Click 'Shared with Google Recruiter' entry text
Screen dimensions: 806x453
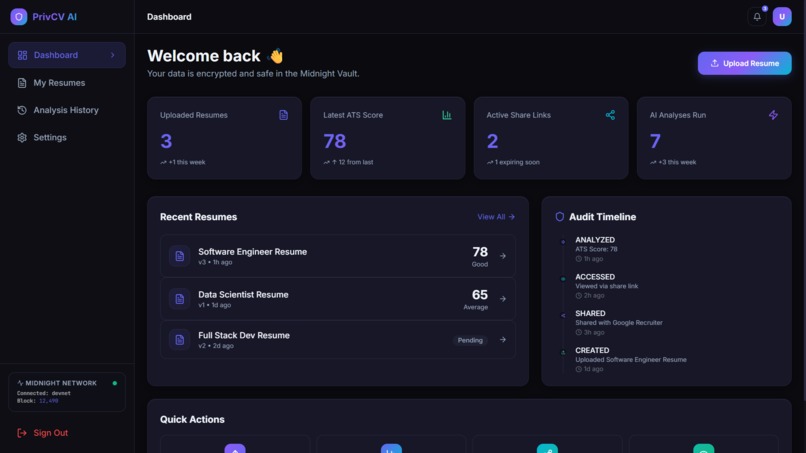pyautogui.click(x=618, y=323)
